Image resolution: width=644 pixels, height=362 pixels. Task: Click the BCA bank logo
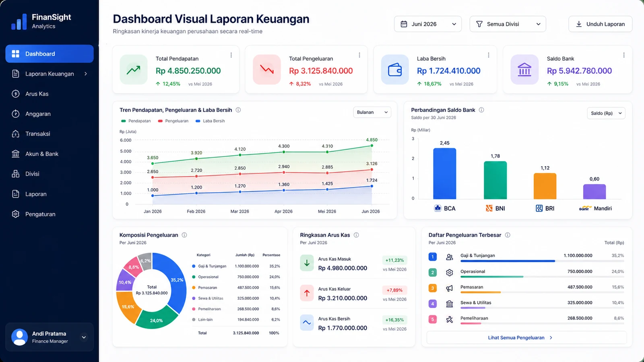pyautogui.click(x=438, y=208)
